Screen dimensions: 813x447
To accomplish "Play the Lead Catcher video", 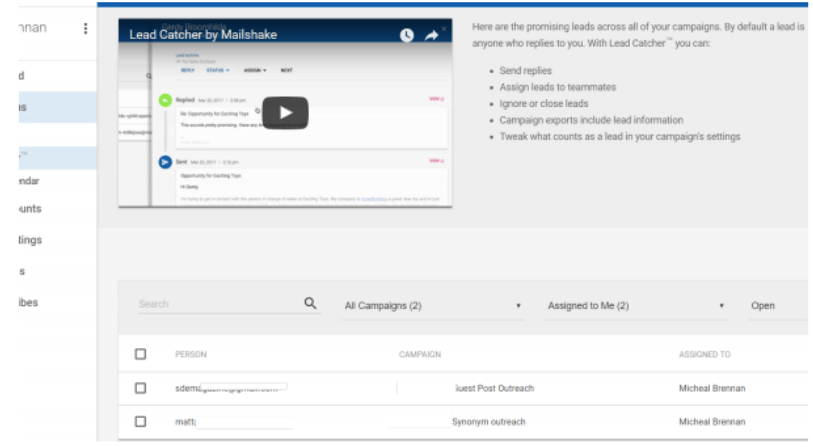I will pos(286,112).
